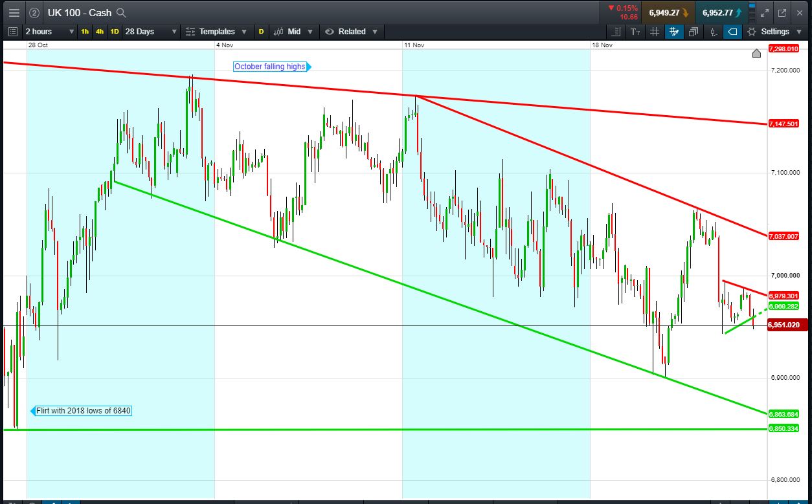Click the price depth ladder indicator
Image resolution: width=812 pixels, height=504 pixels.
pyautogui.click(x=751, y=12)
